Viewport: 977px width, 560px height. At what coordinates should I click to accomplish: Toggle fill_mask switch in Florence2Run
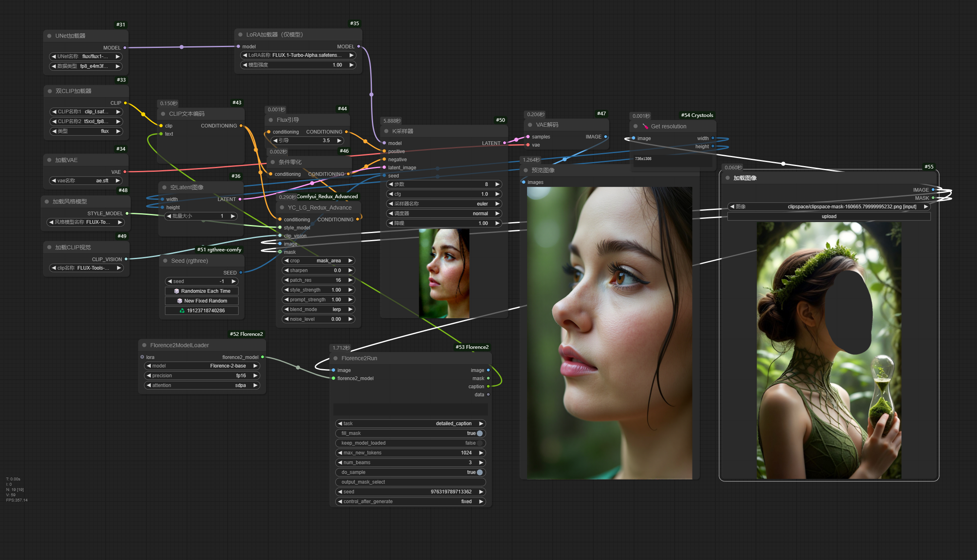click(x=480, y=433)
